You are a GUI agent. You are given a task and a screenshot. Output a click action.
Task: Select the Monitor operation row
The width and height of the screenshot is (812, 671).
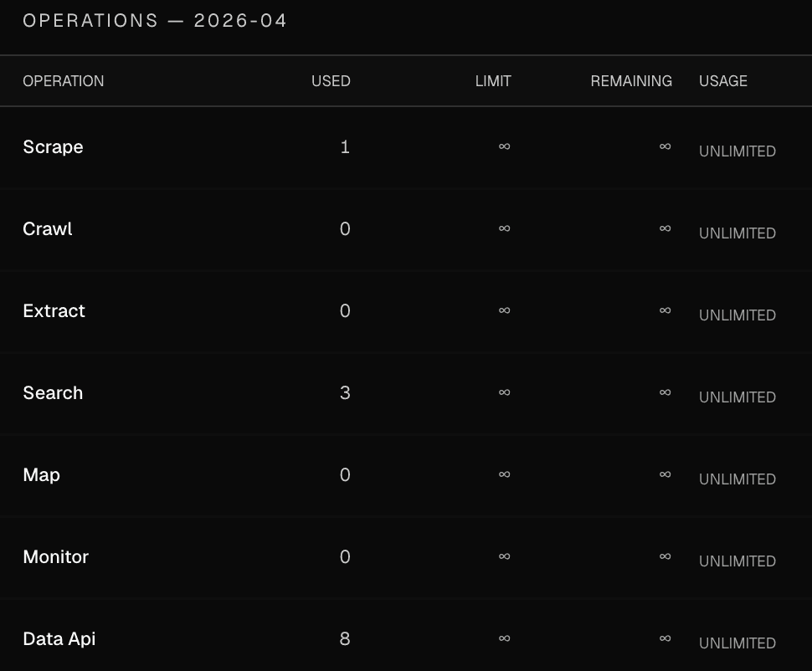coord(406,557)
